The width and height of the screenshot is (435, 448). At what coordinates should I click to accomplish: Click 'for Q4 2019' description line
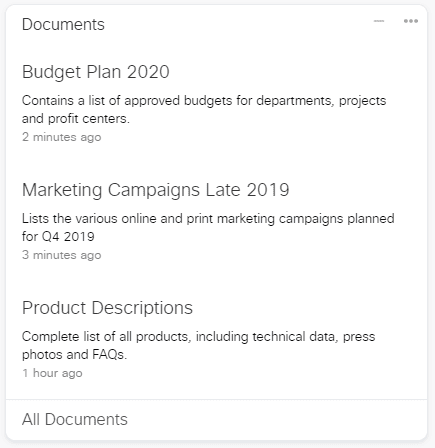click(x=58, y=237)
